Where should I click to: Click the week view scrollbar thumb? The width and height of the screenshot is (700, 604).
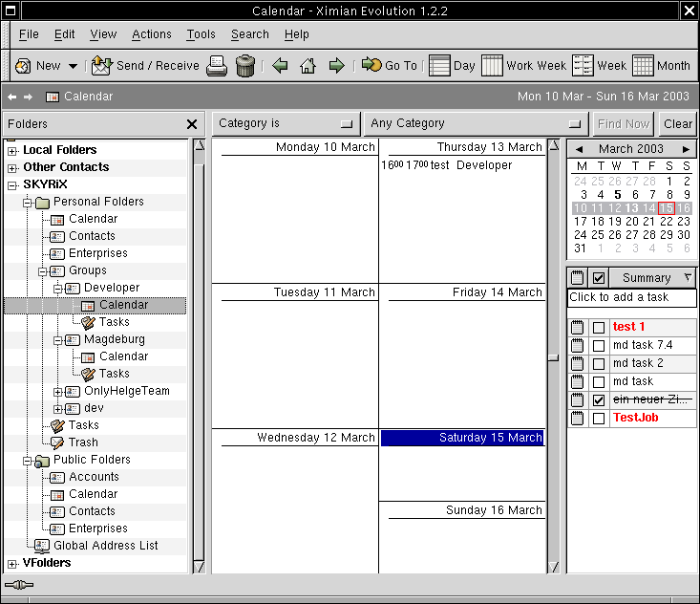pyautogui.click(x=554, y=357)
